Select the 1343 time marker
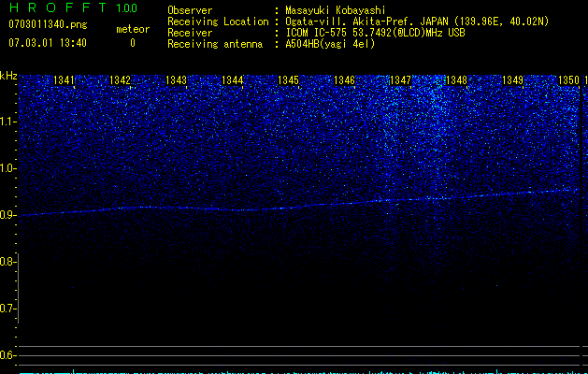 point(176,81)
